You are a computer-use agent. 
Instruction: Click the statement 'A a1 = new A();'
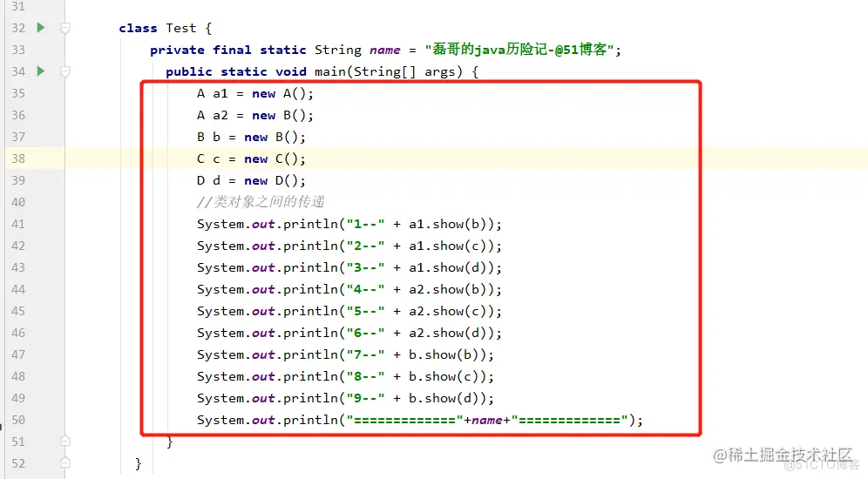coord(254,93)
